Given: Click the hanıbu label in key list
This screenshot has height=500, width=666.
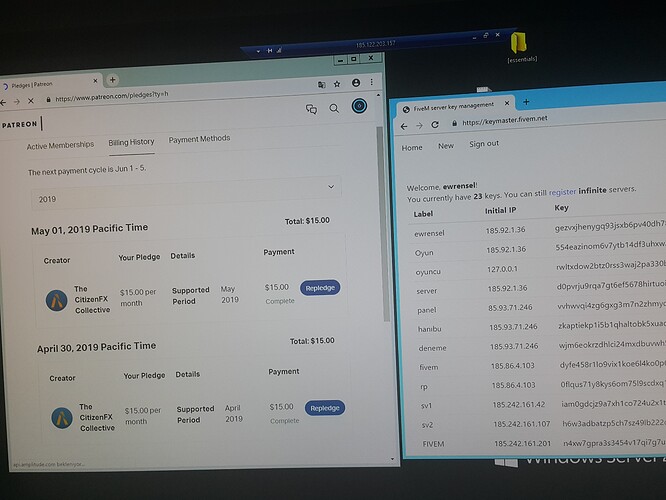Looking at the screenshot, I should [x=429, y=329].
